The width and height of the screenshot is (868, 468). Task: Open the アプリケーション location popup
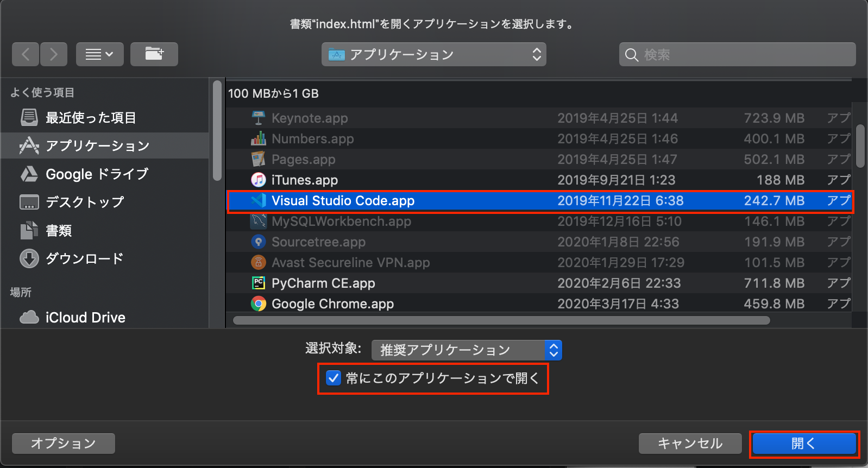click(434, 54)
